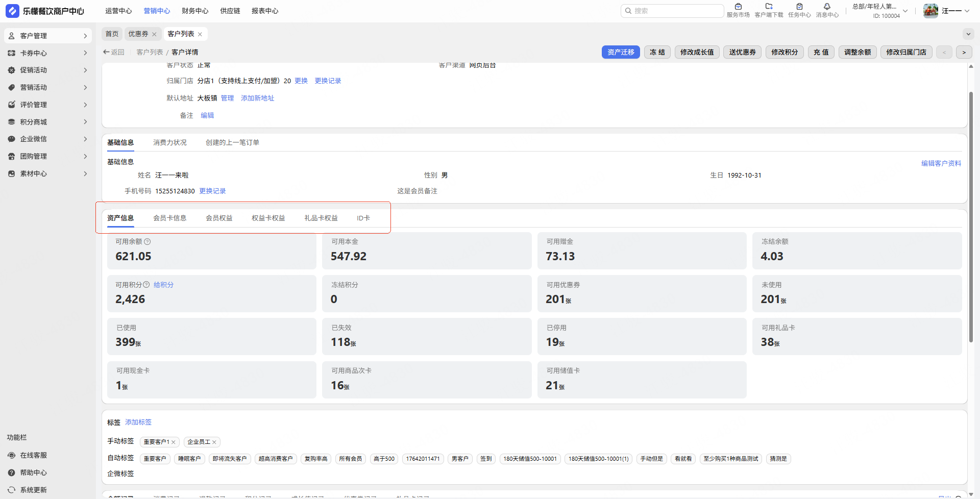The image size is (980, 499).
Task: Click the 资产迁移 button
Action: [x=621, y=52]
